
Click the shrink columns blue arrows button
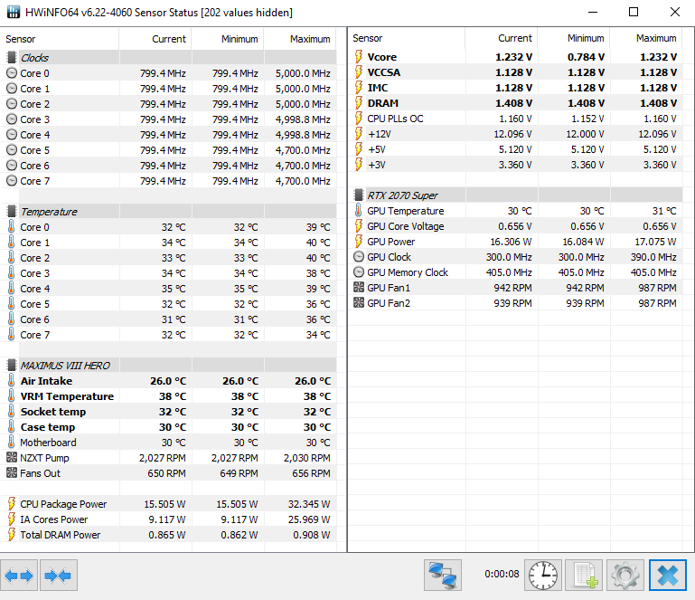point(59,575)
